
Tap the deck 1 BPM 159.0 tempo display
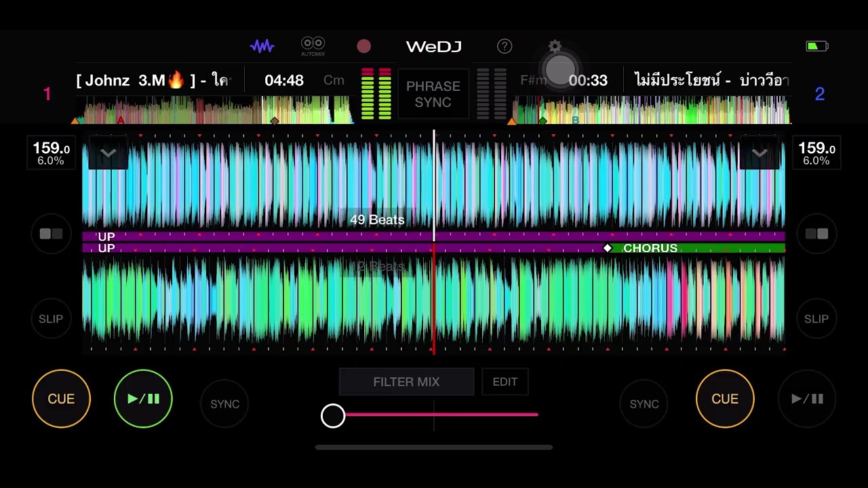click(x=51, y=153)
